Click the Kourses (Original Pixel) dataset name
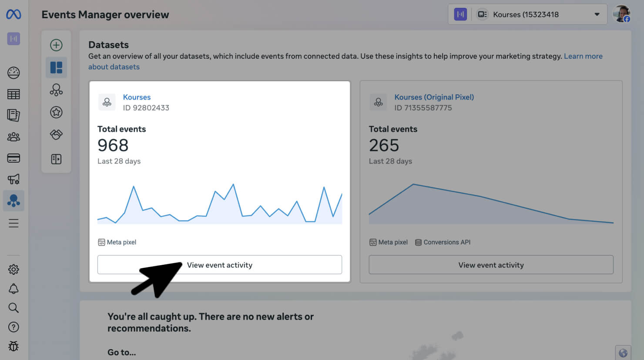 (434, 97)
